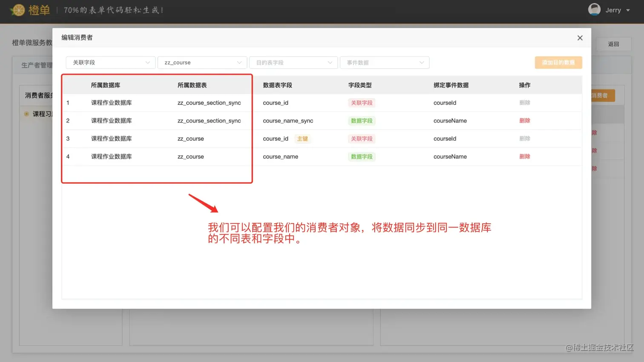Viewport: 644px width, 362px height.
Task: Delete the course_name_sync row via 删除
Action: click(x=525, y=121)
